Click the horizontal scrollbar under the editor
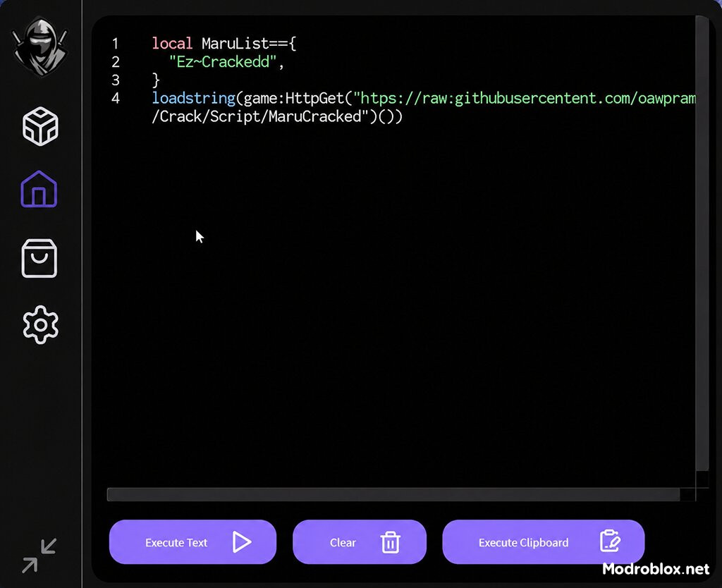 coord(393,494)
